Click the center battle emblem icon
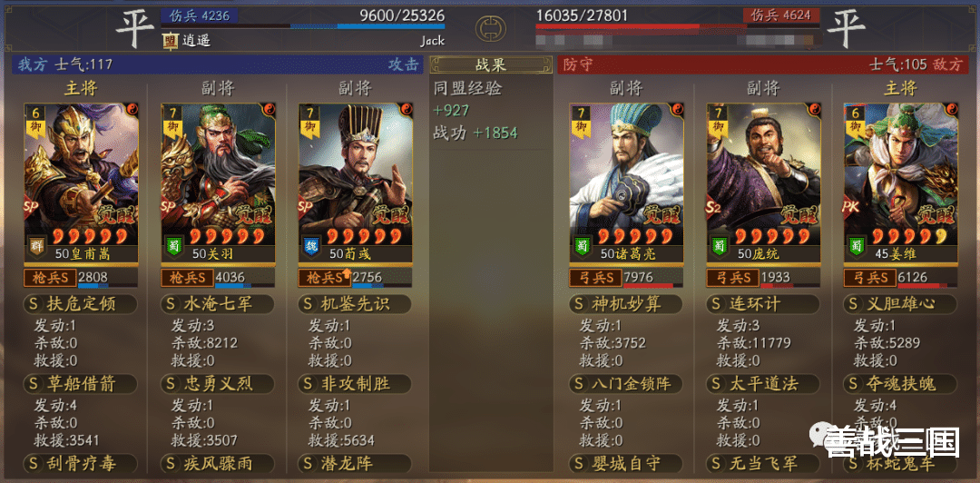The image size is (980, 483). coord(490,28)
